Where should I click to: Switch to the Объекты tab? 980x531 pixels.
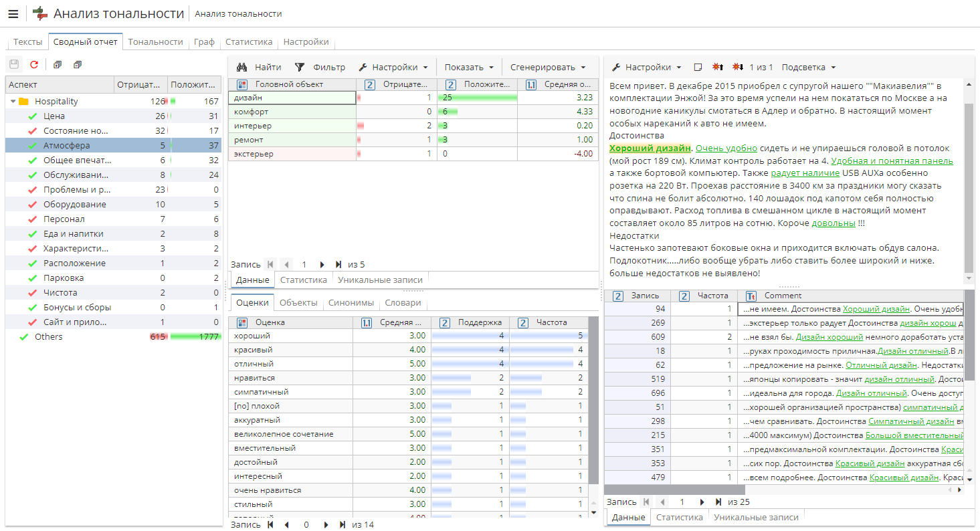pyautogui.click(x=298, y=303)
